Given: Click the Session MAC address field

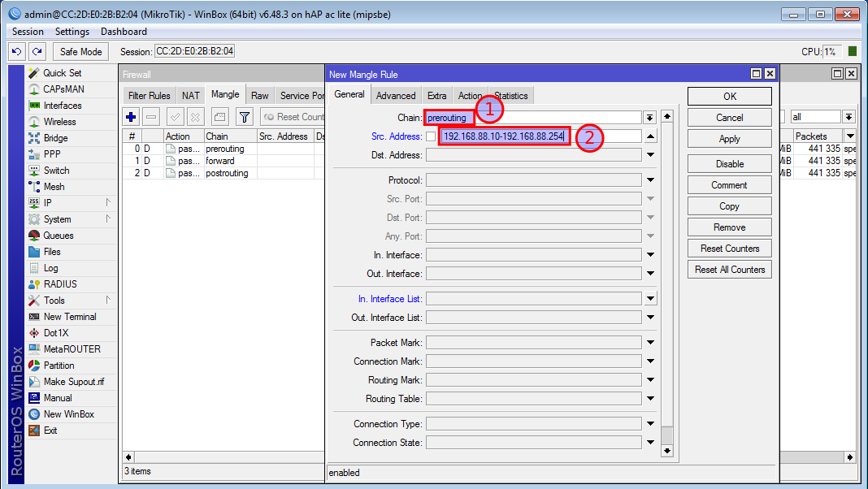Looking at the screenshot, I should 194,51.
